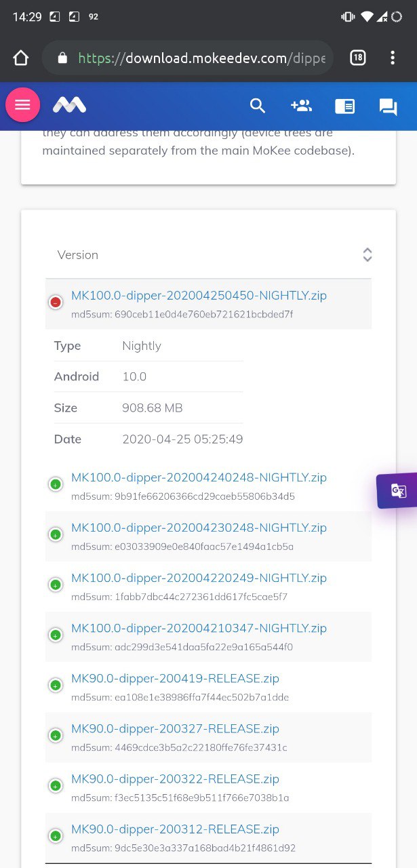
Task: Tap the first screenshot notification icon in status bar
Action: [x=56, y=17]
